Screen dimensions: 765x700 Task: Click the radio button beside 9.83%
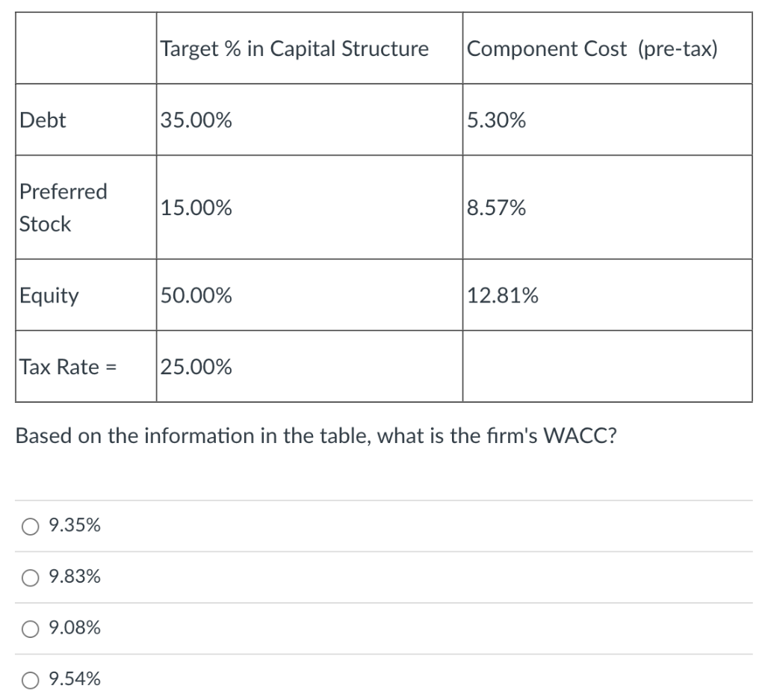(28, 576)
